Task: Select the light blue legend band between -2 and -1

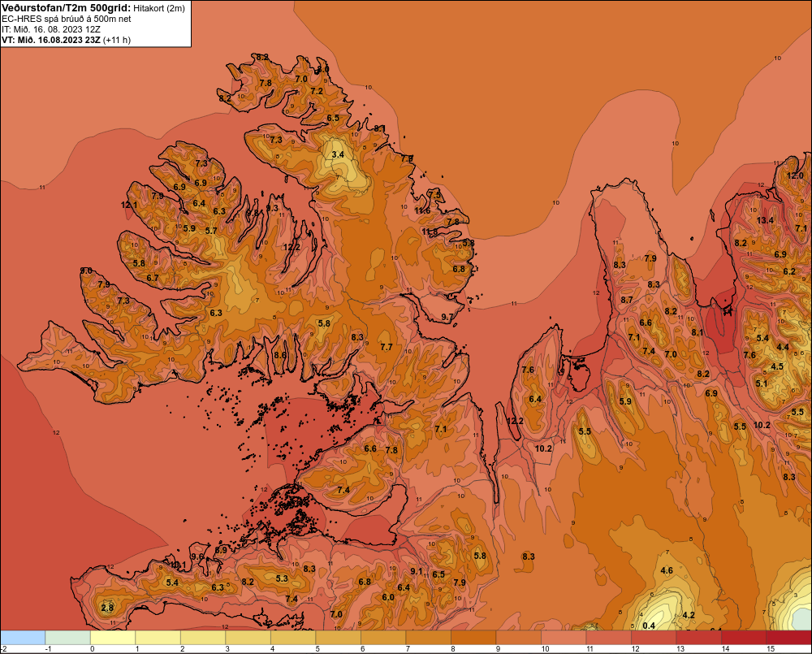Action: coord(23,638)
